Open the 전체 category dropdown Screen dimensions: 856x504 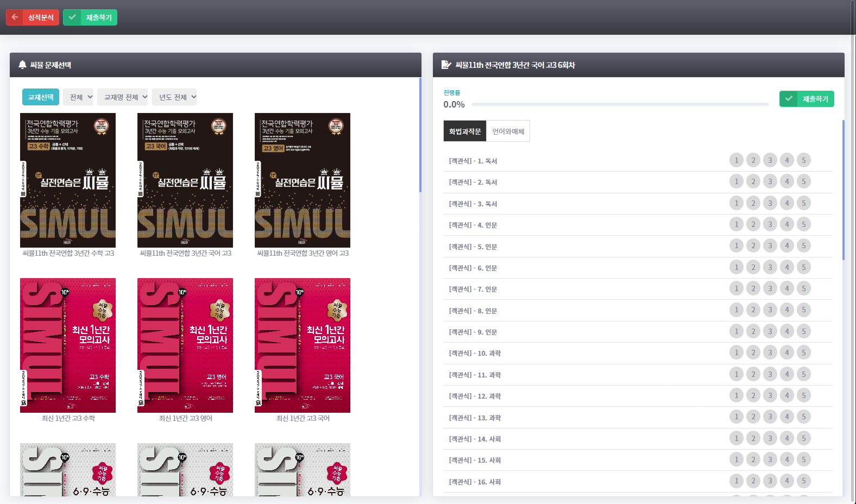[x=78, y=97]
